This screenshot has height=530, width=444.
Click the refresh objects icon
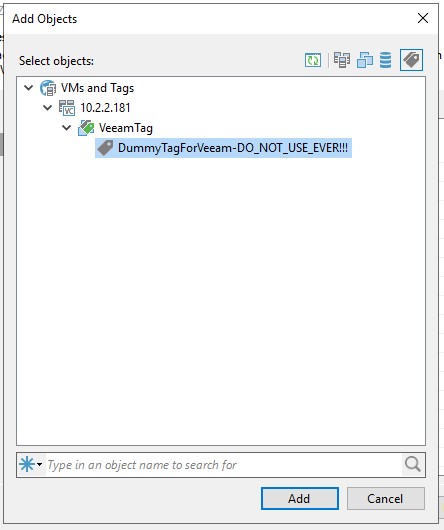tap(313, 61)
